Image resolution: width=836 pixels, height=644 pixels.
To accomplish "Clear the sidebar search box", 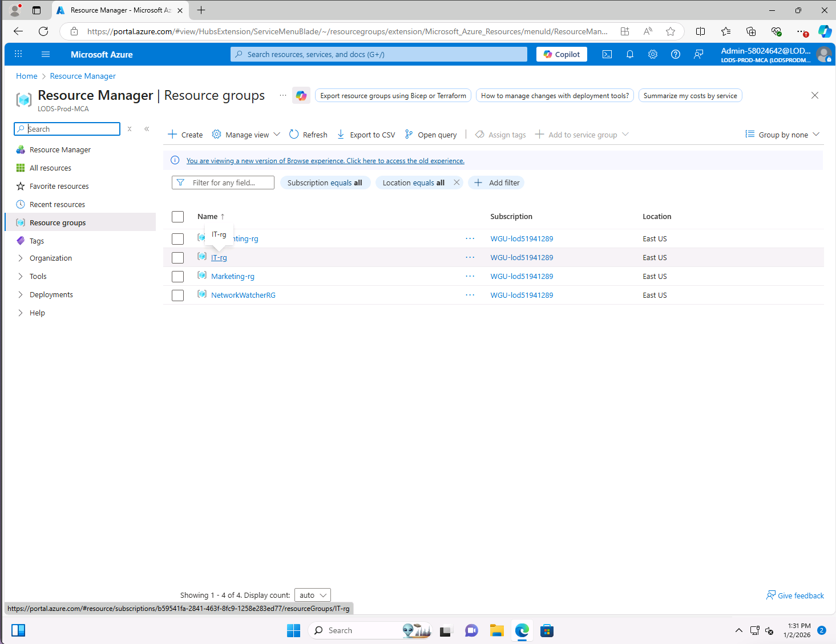I will click(130, 129).
